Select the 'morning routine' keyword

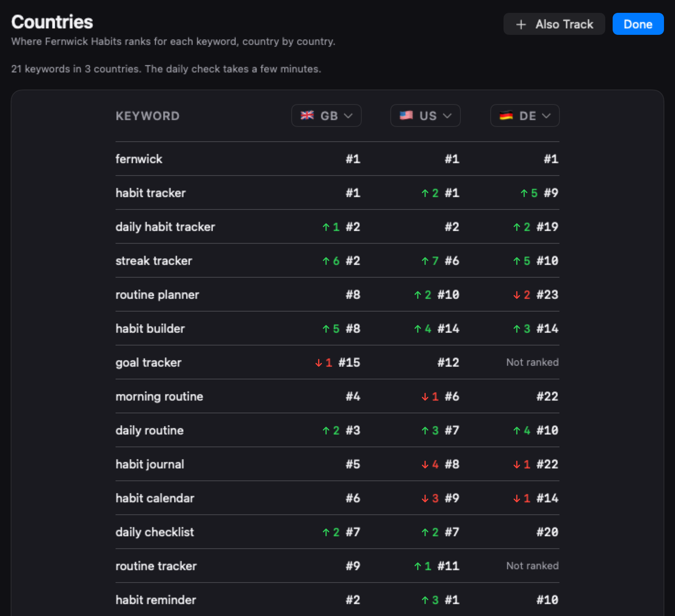159,396
